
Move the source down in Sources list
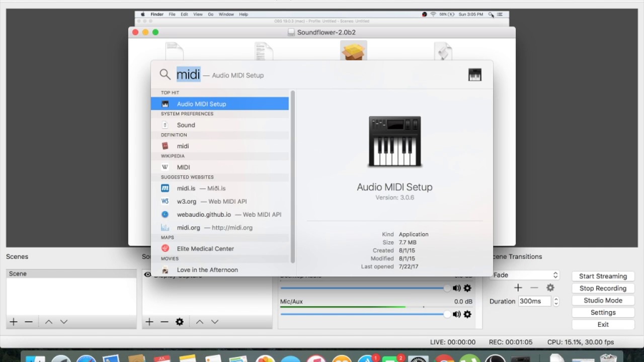tap(215, 322)
